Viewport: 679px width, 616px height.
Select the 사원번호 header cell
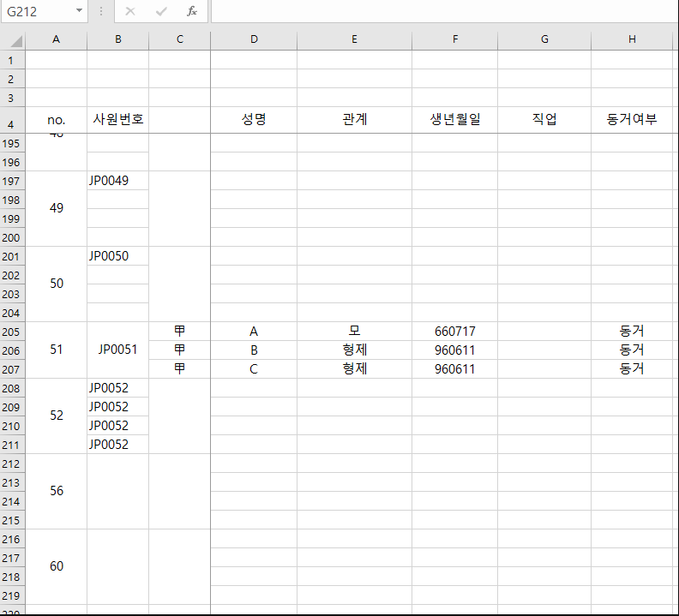click(117, 120)
